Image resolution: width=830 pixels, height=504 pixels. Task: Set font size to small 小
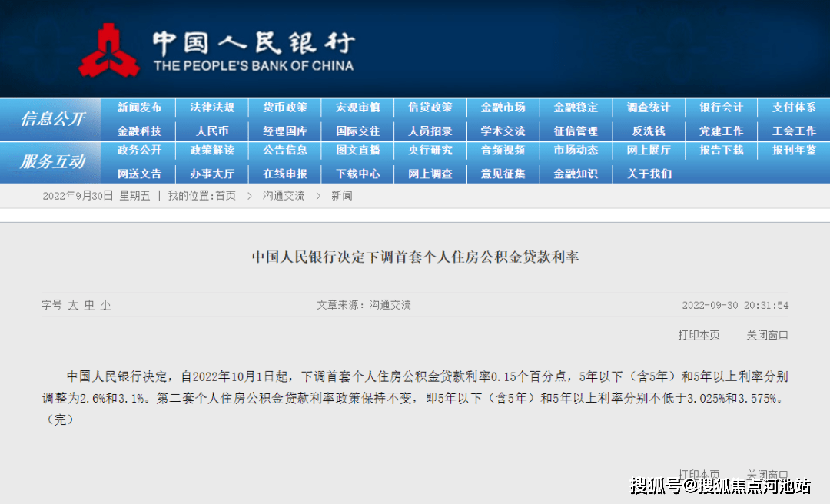(105, 305)
